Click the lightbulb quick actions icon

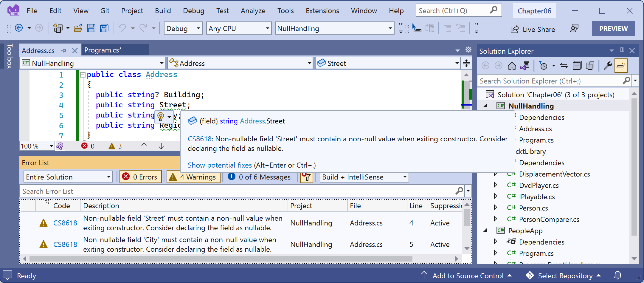161,116
